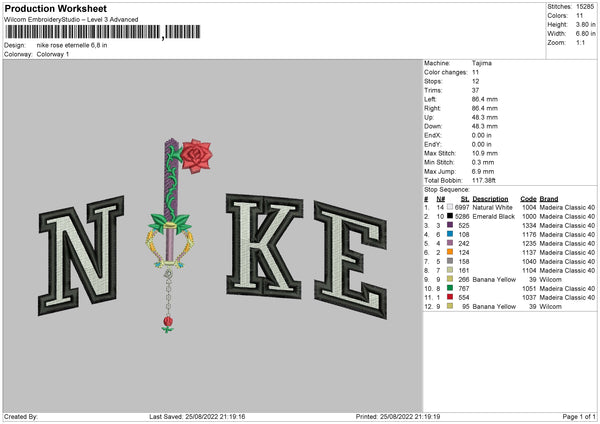Click the Trims value 37

pyautogui.click(x=475, y=90)
